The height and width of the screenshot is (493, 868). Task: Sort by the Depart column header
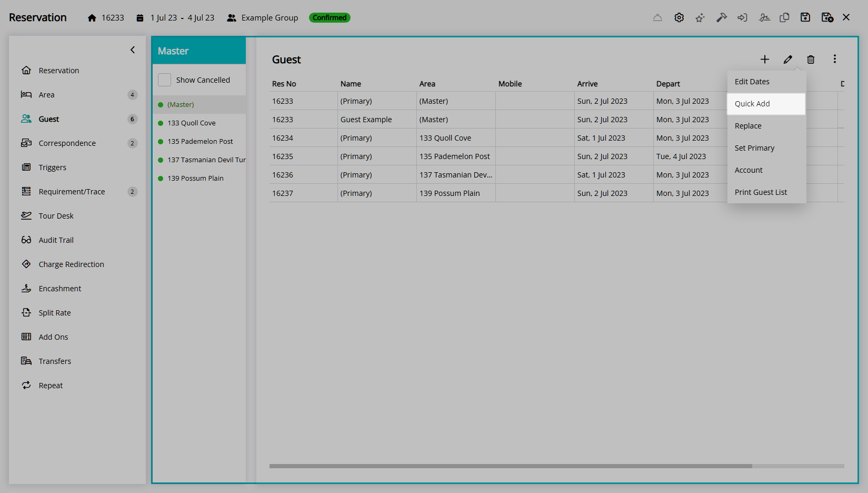668,84
